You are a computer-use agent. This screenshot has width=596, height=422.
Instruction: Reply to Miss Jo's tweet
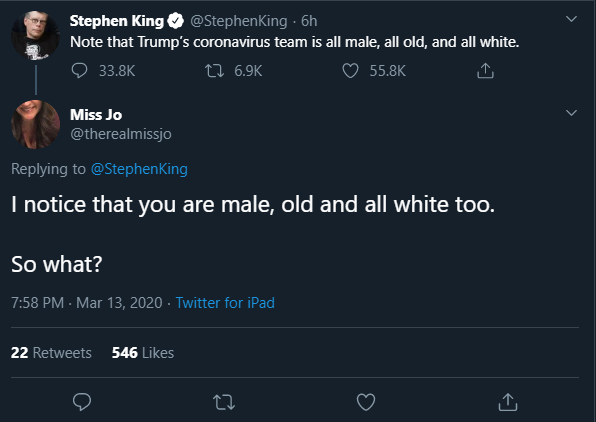point(82,402)
